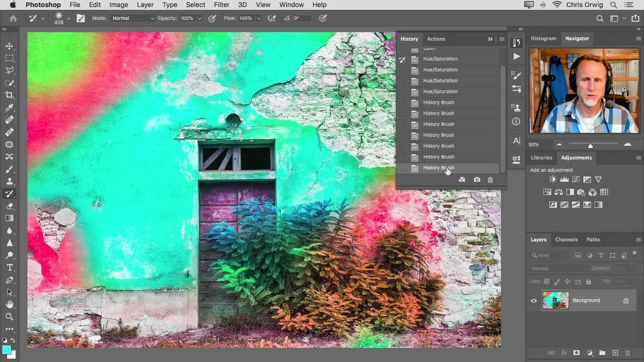Set history brush source to first Hue/Saturation
This screenshot has width=644, height=362.
point(402,59)
